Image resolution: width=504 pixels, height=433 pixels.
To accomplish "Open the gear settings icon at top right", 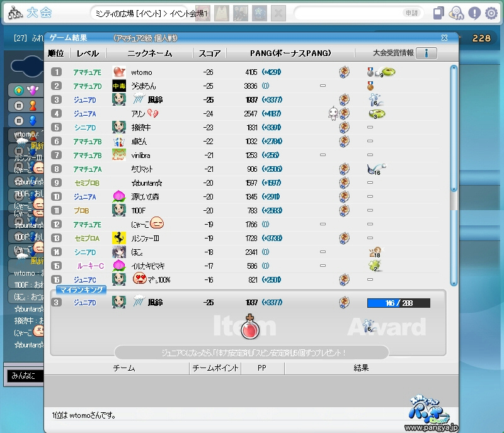I will pyautogui.click(x=491, y=13).
